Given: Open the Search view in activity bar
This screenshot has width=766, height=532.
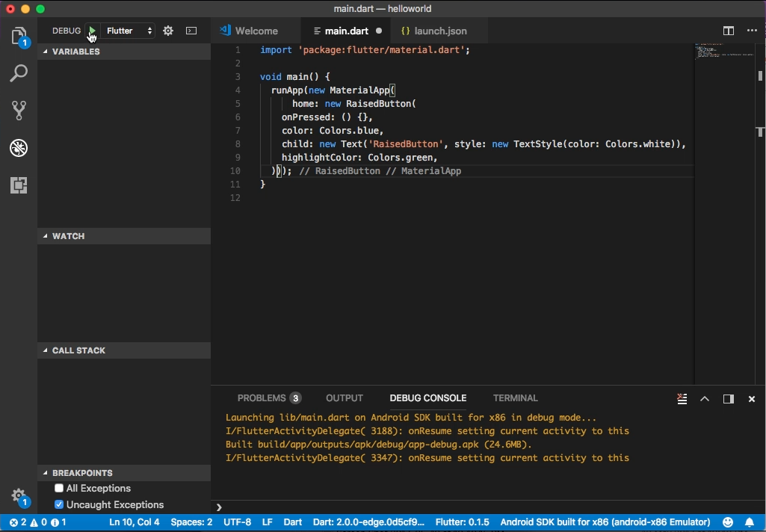Looking at the screenshot, I should click(x=19, y=73).
